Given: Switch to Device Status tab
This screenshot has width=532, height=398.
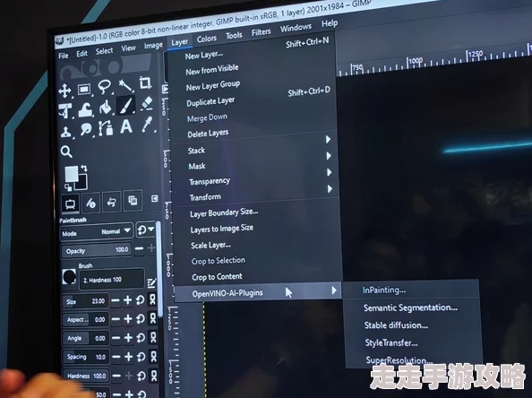Looking at the screenshot, I should pyautogui.click(x=90, y=203).
